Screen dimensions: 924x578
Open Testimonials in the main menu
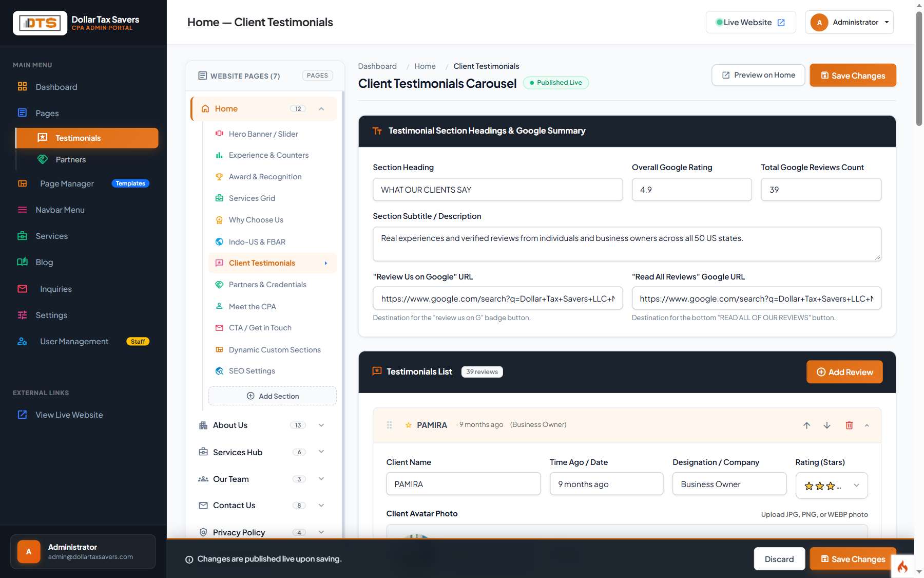(x=87, y=138)
